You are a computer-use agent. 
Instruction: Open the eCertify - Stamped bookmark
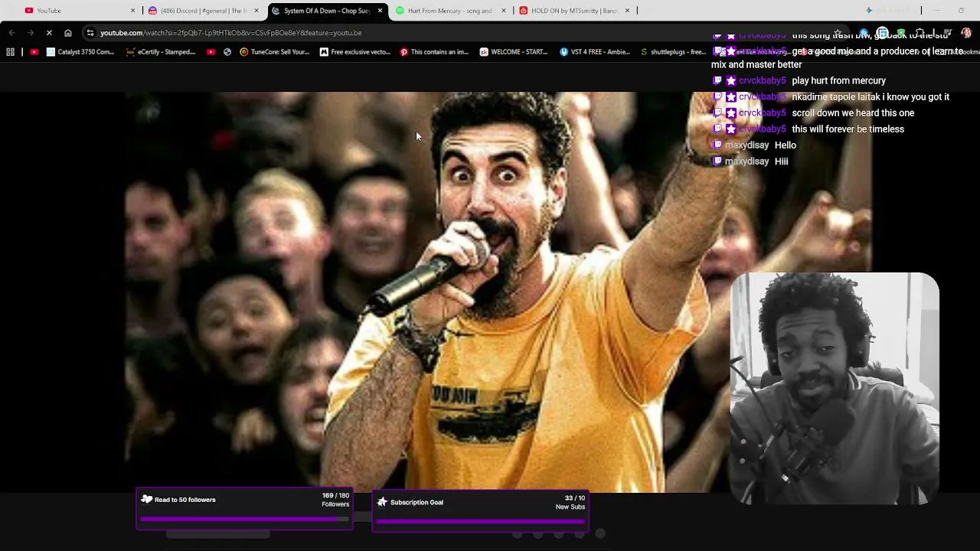[162, 52]
